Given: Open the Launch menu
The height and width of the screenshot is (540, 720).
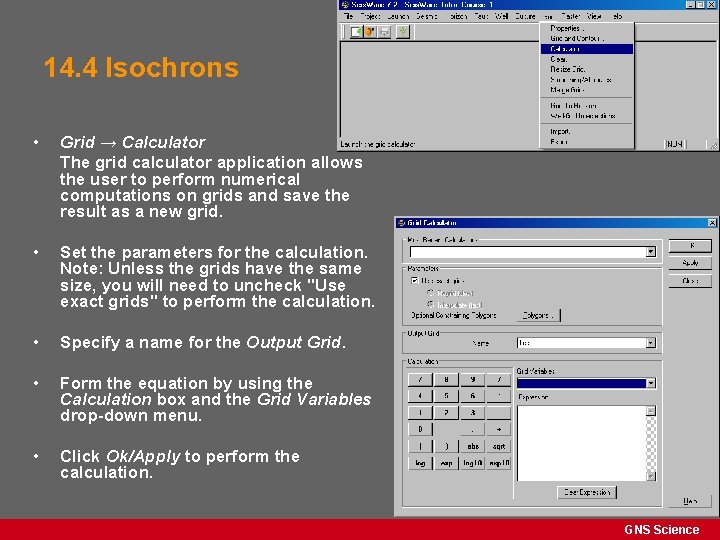Looking at the screenshot, I should click(398, 16).
